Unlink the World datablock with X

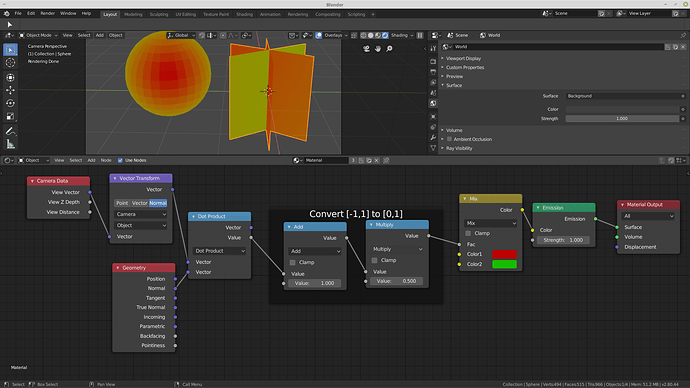[683, 47]
